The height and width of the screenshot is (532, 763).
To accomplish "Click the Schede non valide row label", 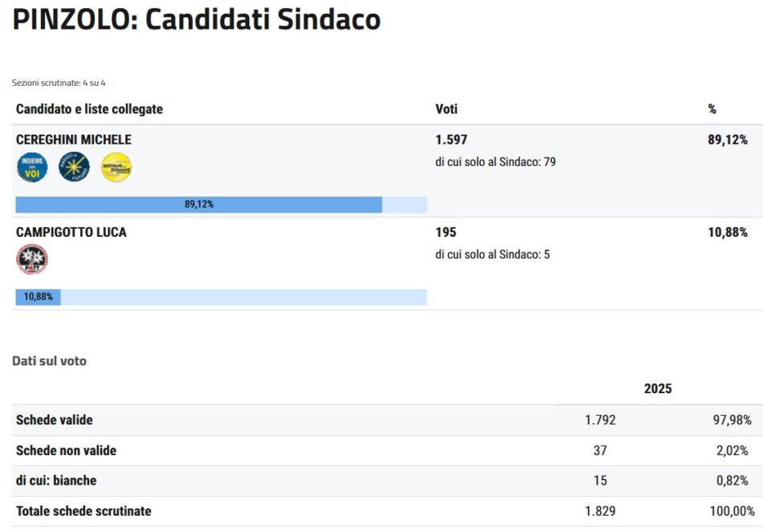I will (x=66, y=450).
